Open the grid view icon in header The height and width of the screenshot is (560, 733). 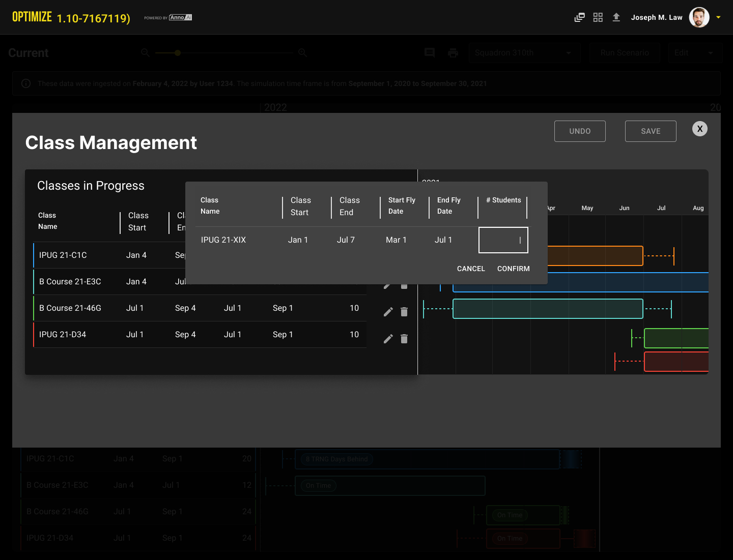tap(598, 17)
